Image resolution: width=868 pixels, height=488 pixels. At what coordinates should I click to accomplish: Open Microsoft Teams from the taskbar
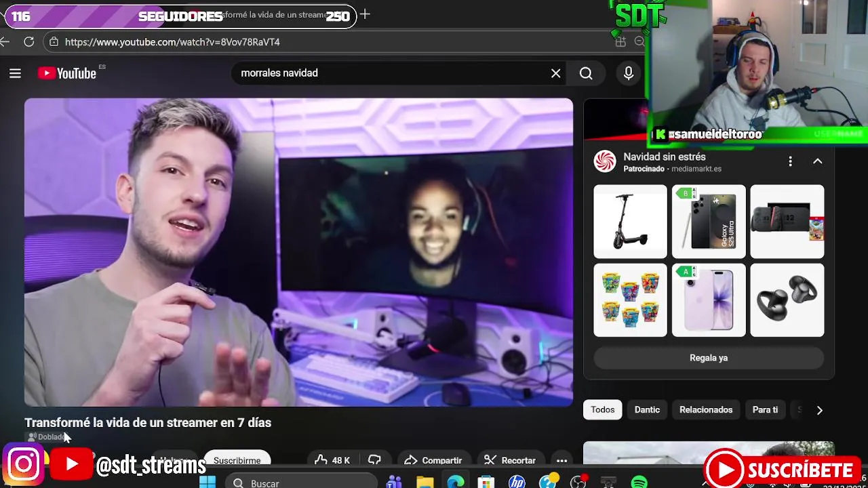[394, 483]
